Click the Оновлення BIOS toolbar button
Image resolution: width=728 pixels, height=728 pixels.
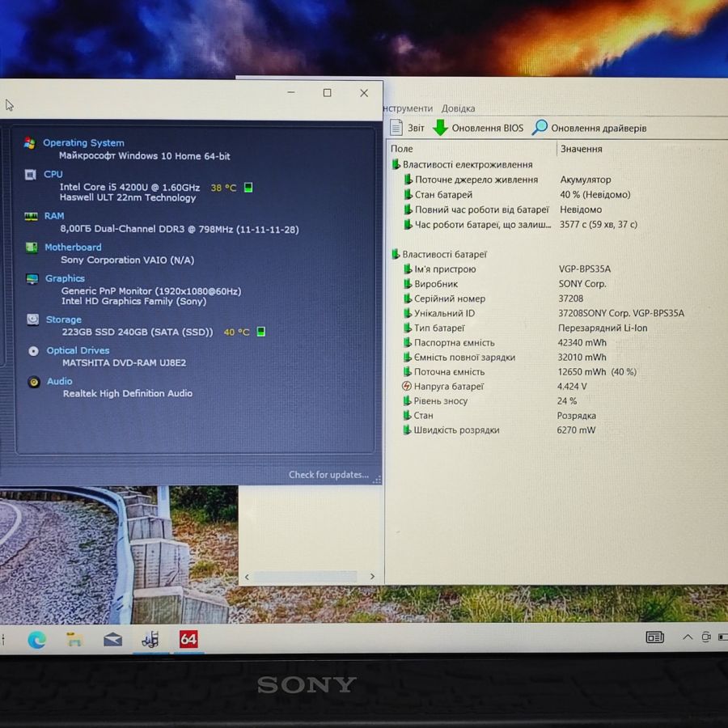click(x=478, y=128)
